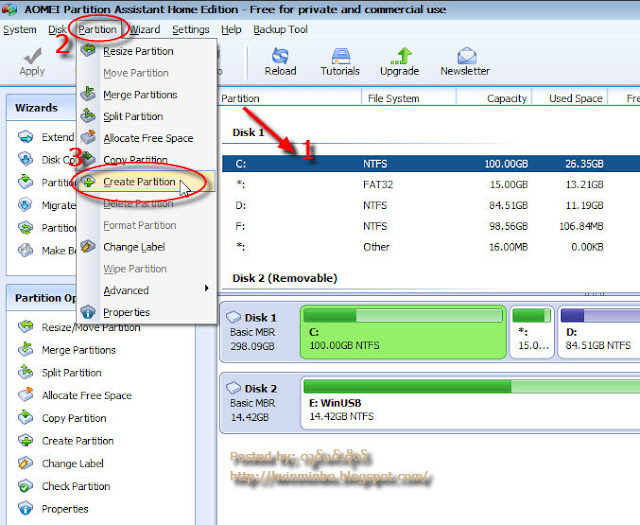640x525 pixels.
Task: Click Merge Partitions icon in menu
Action: 88,93
